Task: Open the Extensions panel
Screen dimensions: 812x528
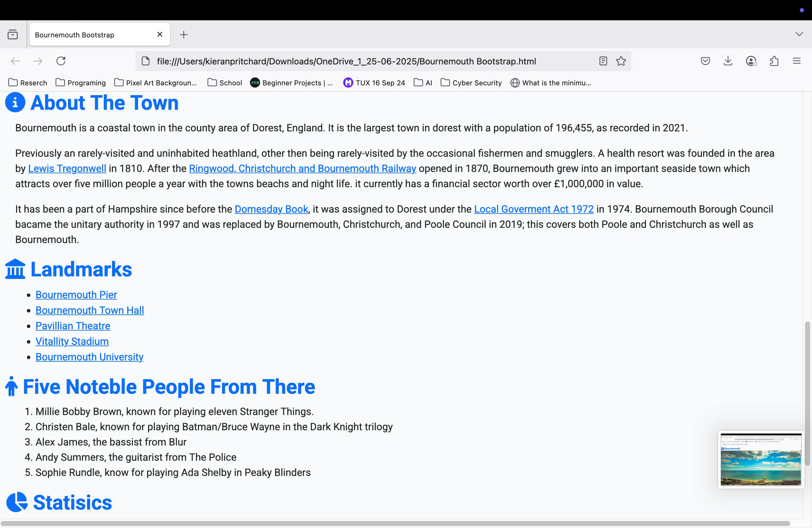Action: (x=774, y=61)
